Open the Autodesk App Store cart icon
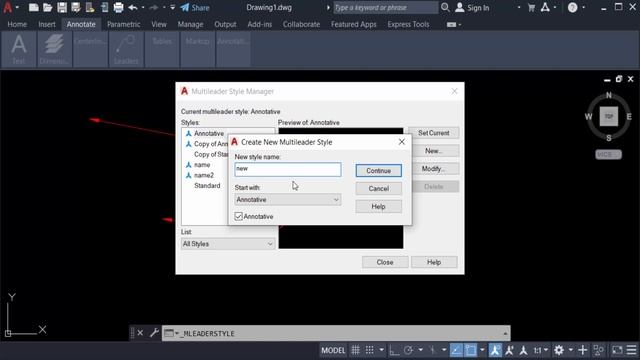The image size is (640, 360). 531,7
